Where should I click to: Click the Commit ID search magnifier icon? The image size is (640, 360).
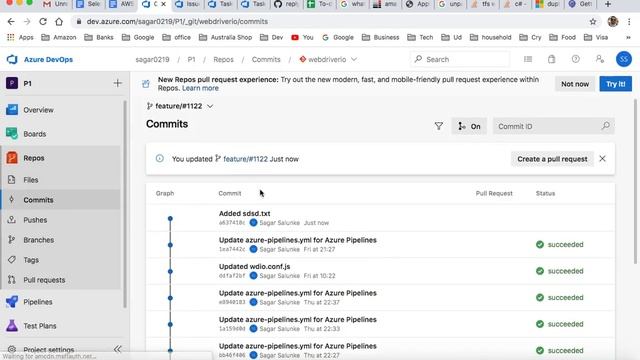point(606,126)
